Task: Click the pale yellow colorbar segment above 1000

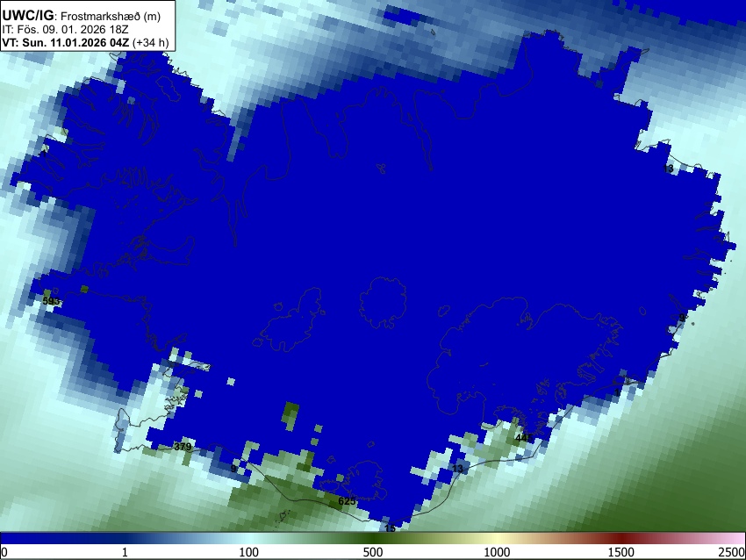Action: tap(497, 538)
